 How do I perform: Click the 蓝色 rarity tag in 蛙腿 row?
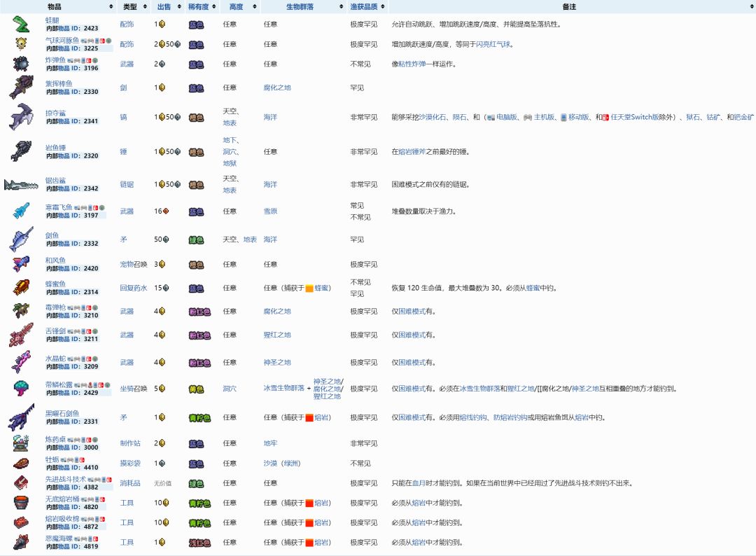coord(196,25)
